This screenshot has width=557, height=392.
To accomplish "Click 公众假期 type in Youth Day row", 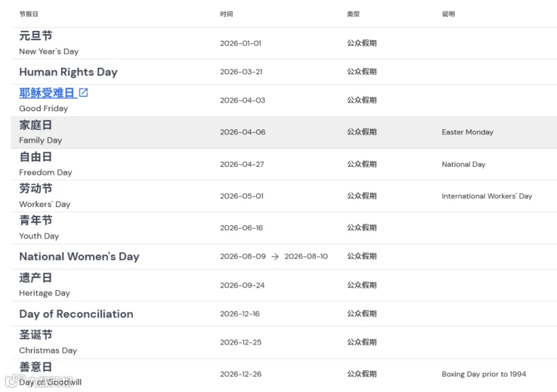I will [x=361, y=228].
